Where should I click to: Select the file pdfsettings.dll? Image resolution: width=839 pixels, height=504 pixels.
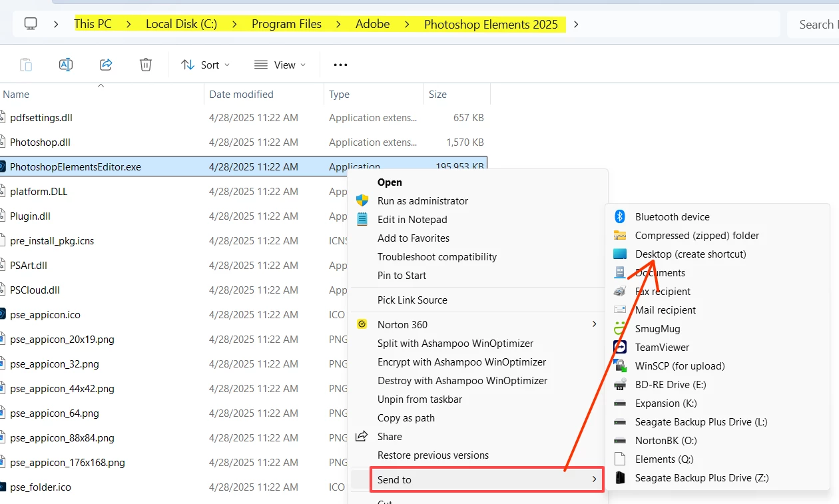tap(41, 117)
